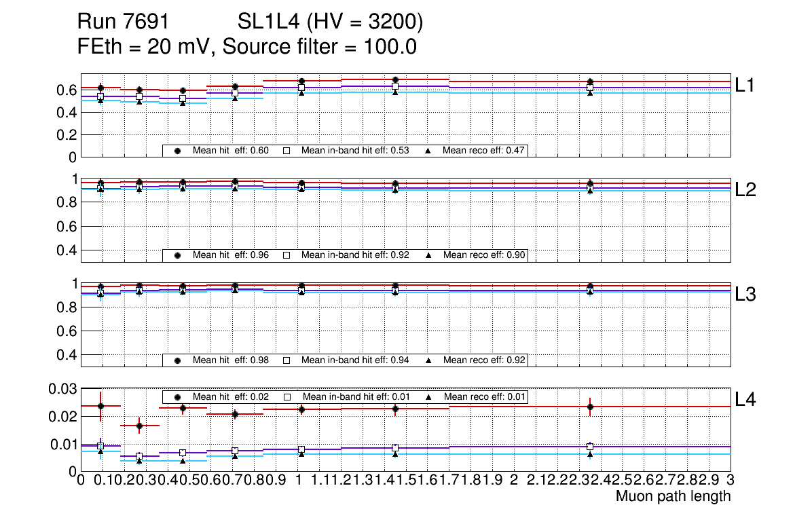Click the filled circle marker in L4 legend

[178, 396]
